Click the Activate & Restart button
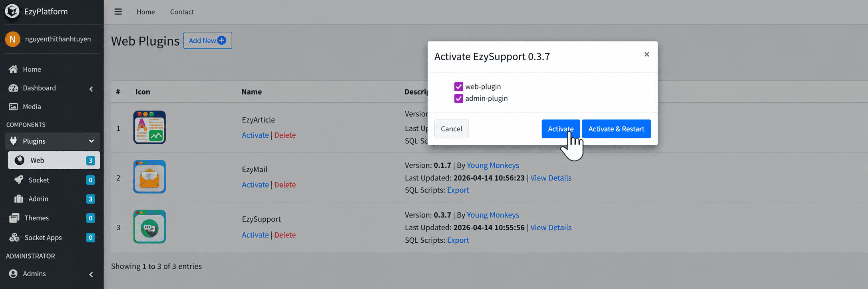The image size is (868, 289). point(616,129)
